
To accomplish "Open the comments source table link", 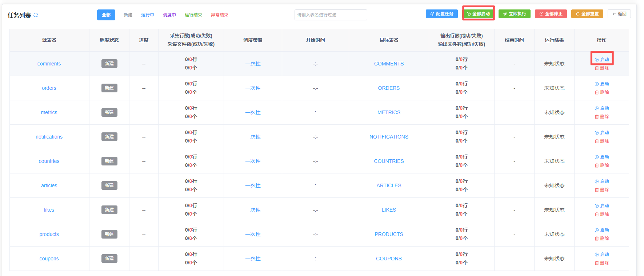I will (x=49, y=64).
